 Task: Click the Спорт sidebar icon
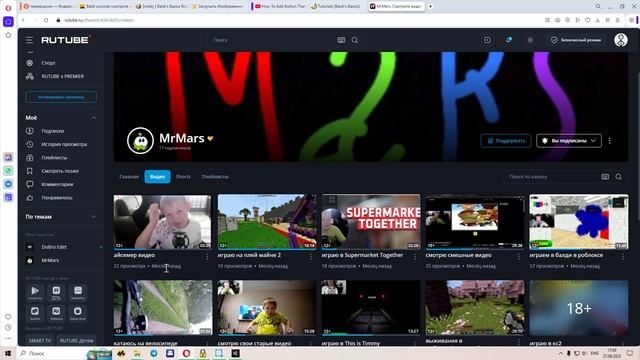tap(30, 63)
